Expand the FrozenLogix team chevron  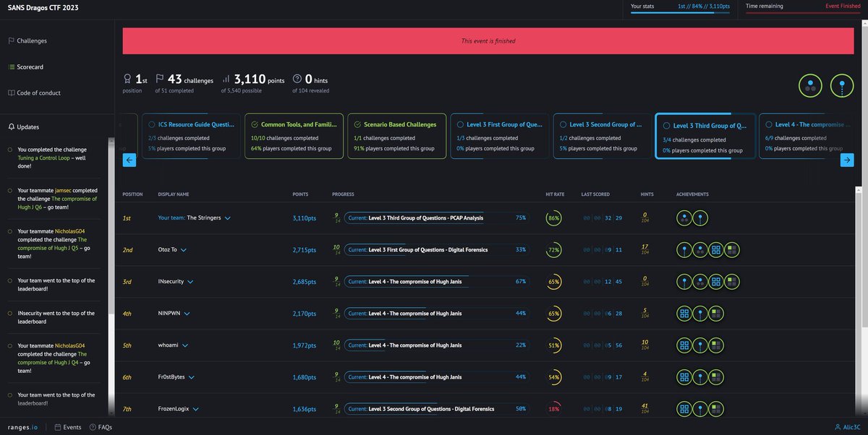coord(196,409)
